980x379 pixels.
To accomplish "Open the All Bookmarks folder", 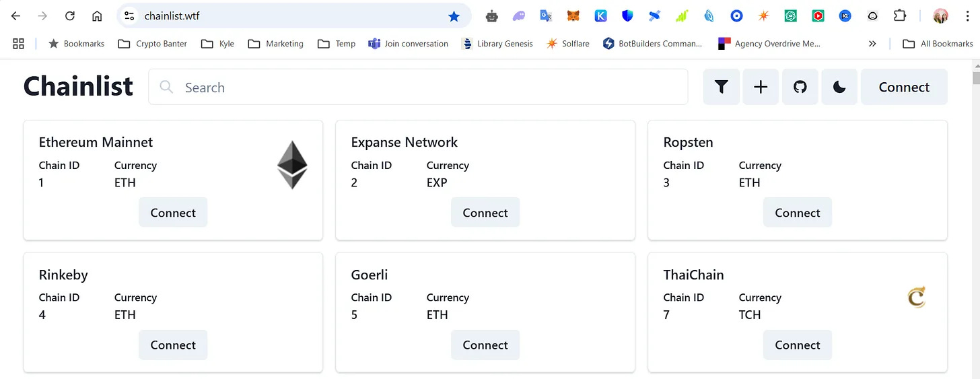I will pos(938,44).
